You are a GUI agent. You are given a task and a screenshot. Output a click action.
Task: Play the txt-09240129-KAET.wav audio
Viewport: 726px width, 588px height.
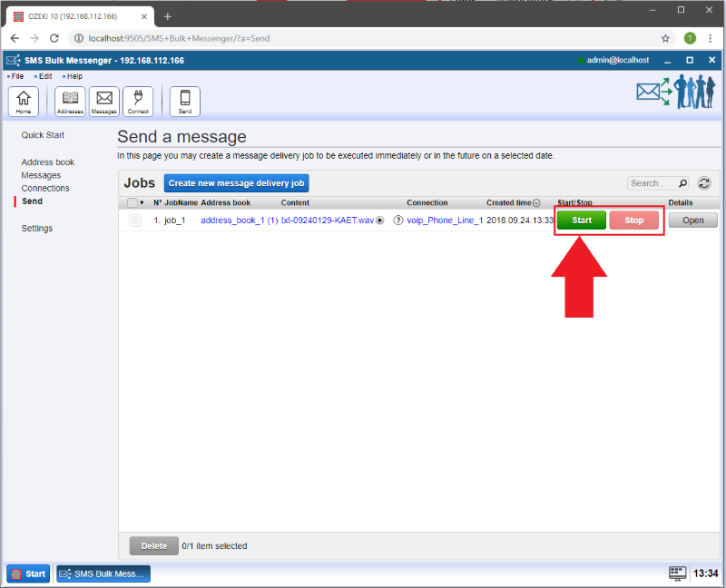tap(380, 220)
